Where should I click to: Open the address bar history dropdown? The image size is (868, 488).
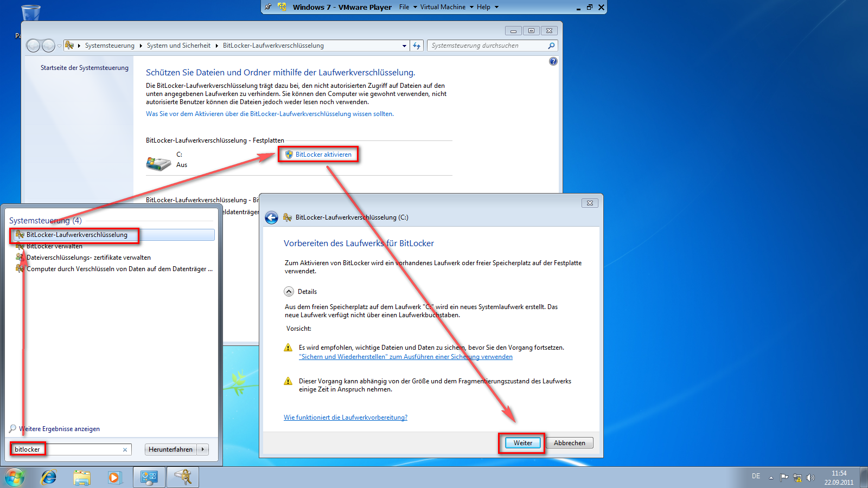[x=404, y=46]
